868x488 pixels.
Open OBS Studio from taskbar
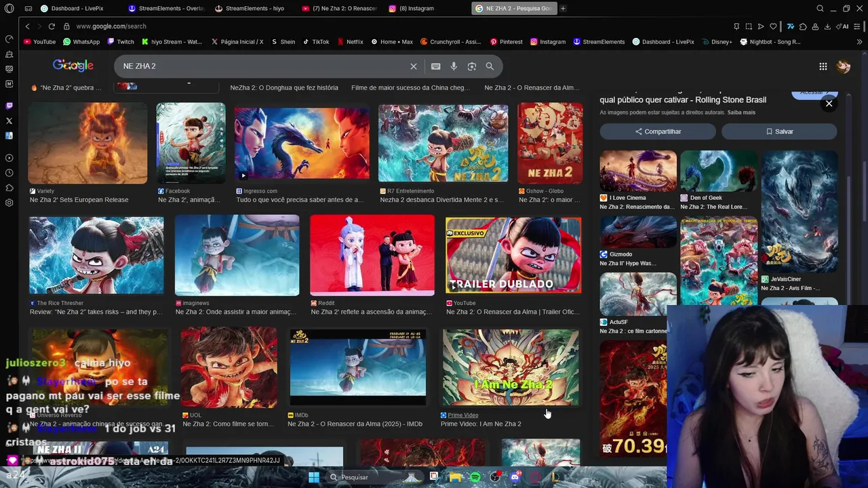point(495,477)
